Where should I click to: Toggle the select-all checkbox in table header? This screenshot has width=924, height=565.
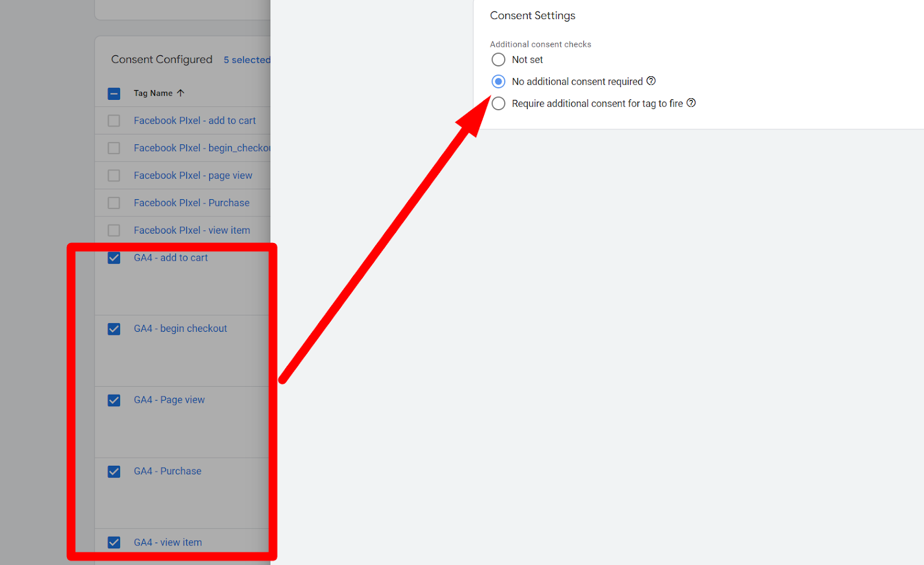114,93
